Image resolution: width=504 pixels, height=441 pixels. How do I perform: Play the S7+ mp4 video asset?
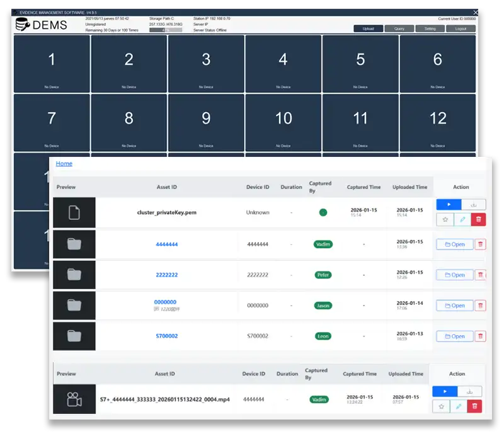point(445,391)
